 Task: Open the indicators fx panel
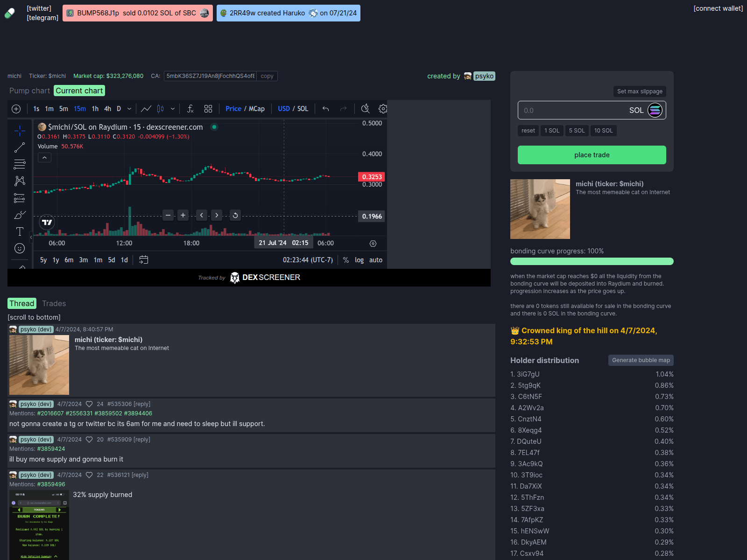tap(190, 109)
